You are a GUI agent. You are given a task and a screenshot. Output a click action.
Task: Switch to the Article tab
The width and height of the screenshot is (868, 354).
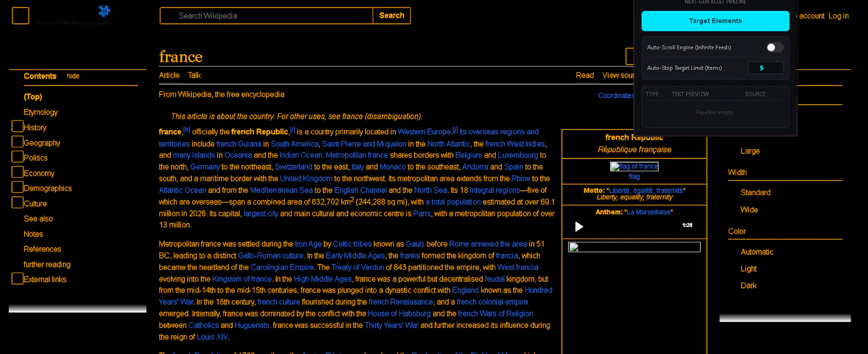(x=169, y=75)
